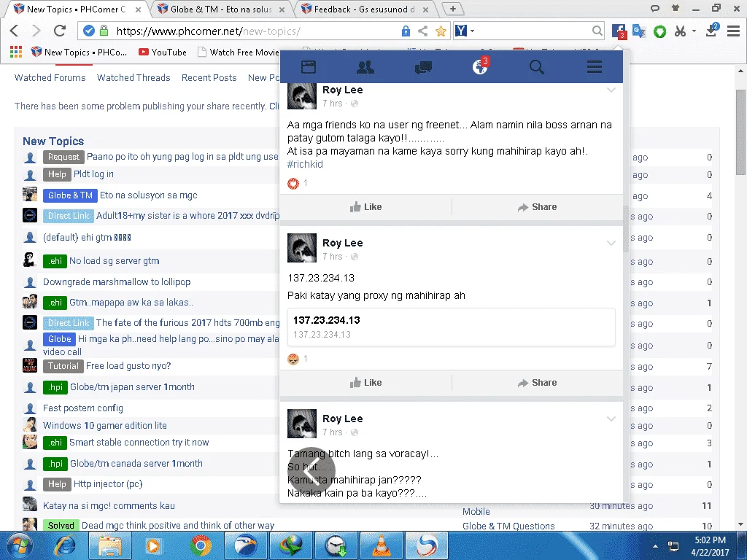
Task: Click Roy Lee avatar on the 137.23.234.13 post
Action: 302,248
